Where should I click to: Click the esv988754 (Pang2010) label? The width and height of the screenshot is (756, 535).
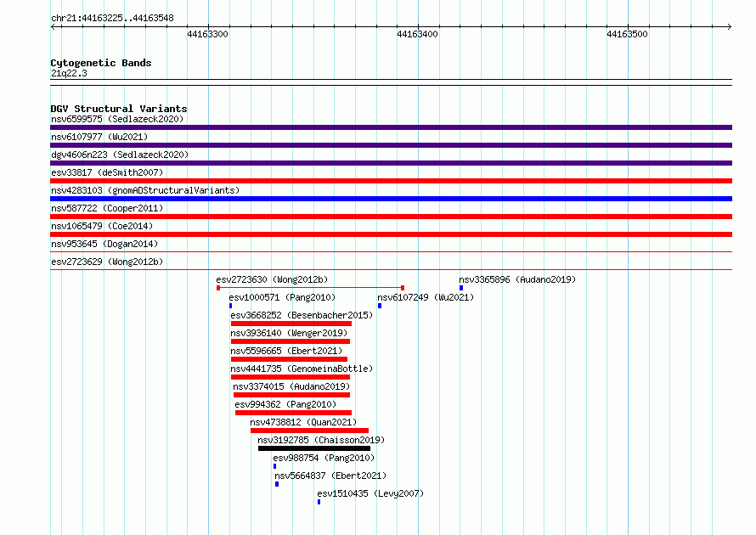click(324, 458)
